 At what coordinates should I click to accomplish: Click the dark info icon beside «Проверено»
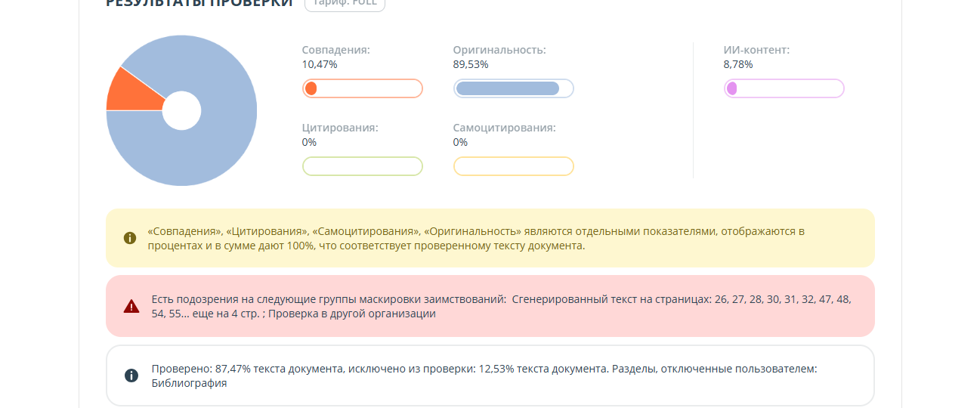pos(131,376)
